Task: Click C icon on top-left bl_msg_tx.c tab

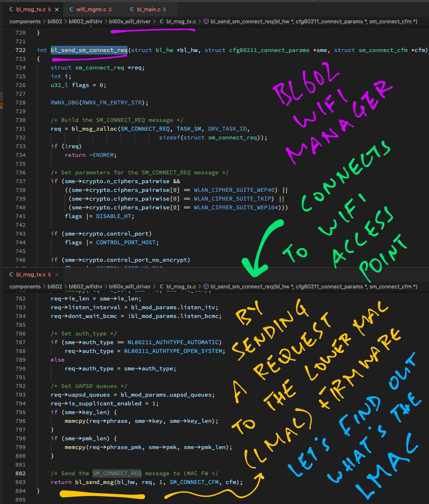Action: click(11, 9)
